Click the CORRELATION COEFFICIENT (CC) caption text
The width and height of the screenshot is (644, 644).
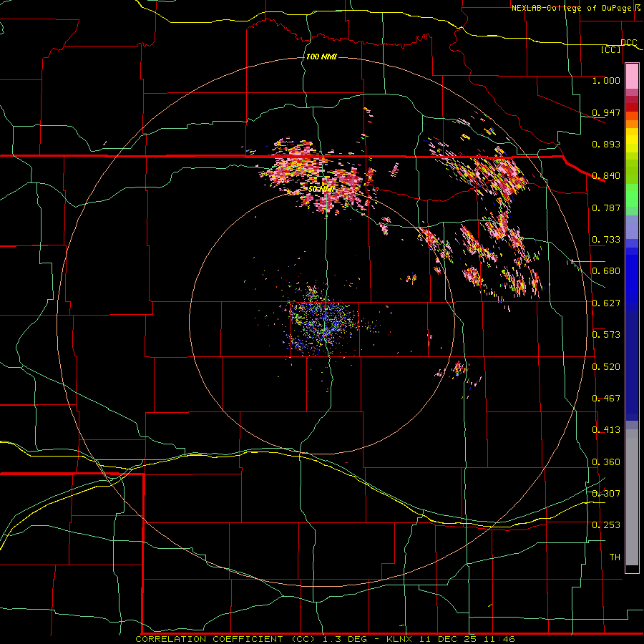225,639
